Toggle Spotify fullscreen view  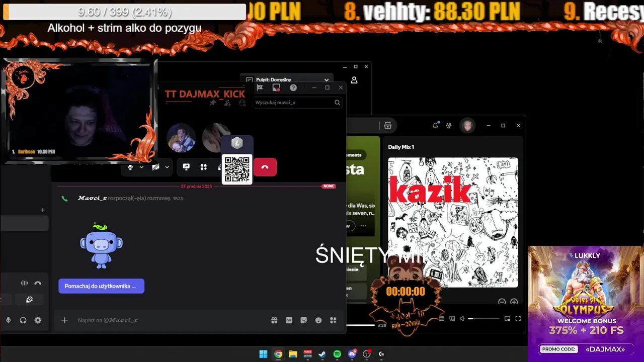pos(518,318)
